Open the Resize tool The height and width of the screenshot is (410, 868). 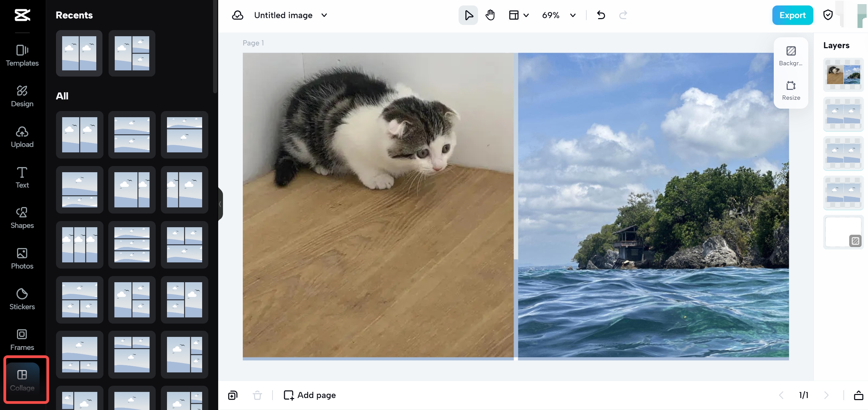point(791,91)
